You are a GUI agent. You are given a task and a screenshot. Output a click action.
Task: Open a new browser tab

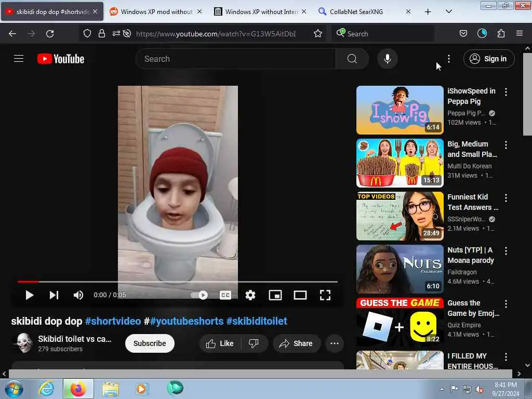[428, 12]
